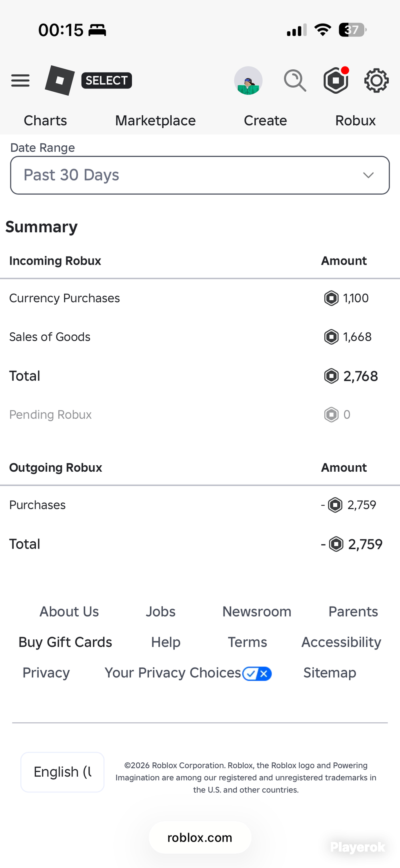Go to the Charts tab
The image size is (400, 868).
pyautogui.click(x=45, y=121)
